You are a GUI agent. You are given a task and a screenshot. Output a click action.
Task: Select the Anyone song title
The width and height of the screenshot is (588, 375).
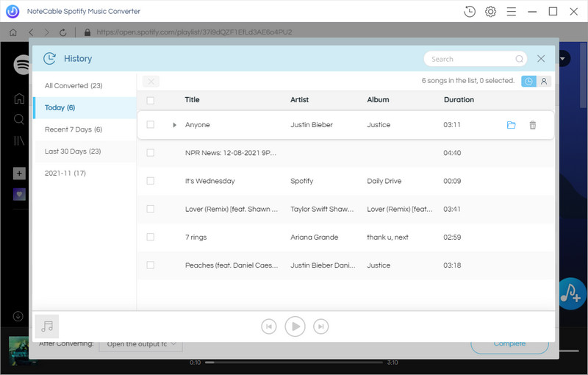(197, 125)
